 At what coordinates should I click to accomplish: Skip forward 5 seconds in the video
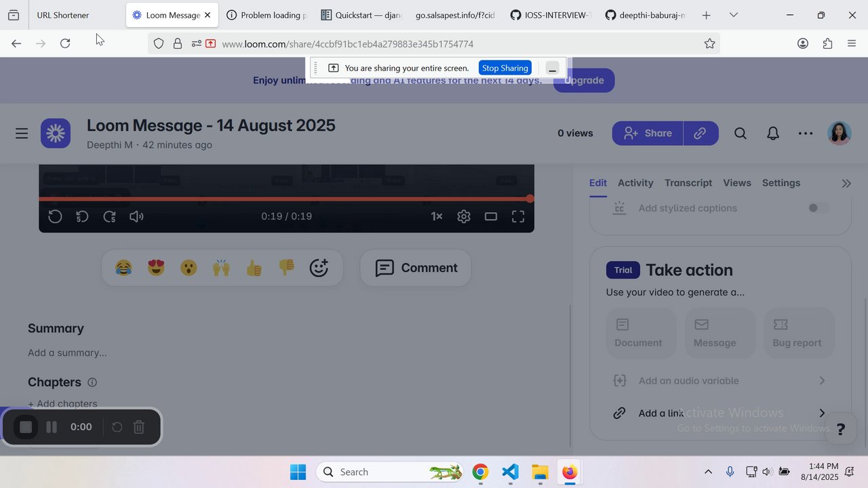pos(109,217)
